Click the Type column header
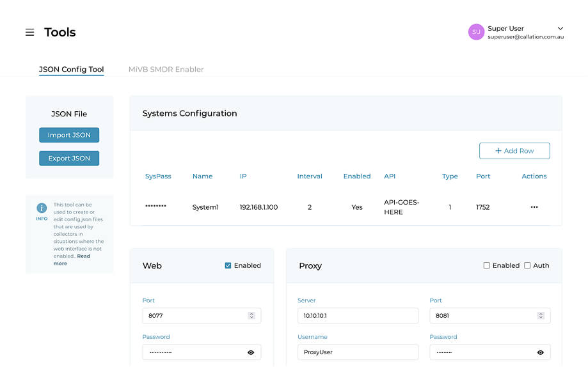The image size is (588, 367). (450, 176)
